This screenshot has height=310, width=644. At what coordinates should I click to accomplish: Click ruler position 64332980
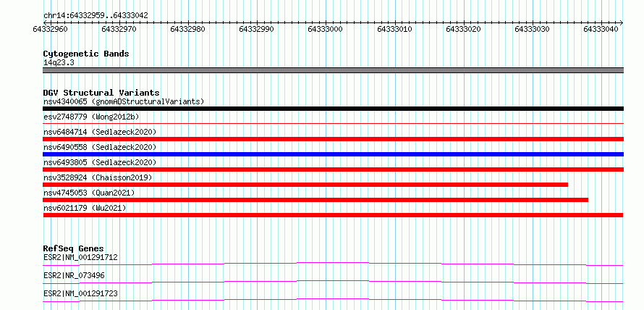pos(187,29)
